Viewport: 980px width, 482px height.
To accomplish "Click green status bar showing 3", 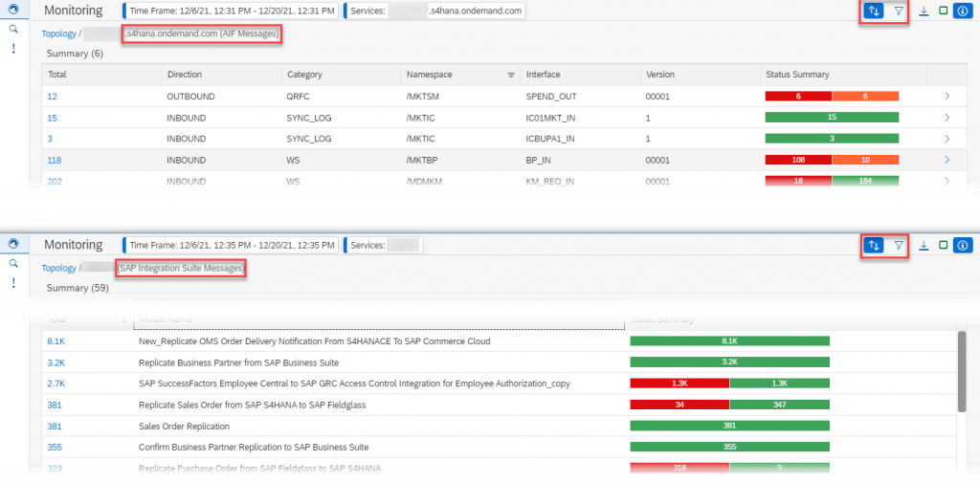I will click(x=832, y=139).
